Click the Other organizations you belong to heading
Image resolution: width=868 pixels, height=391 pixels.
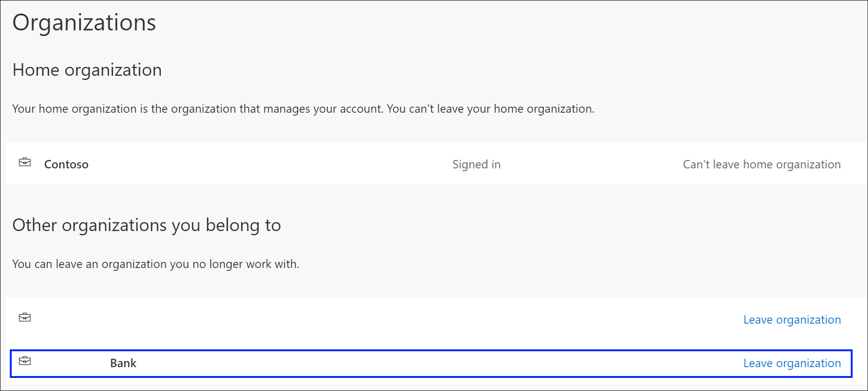146,225
